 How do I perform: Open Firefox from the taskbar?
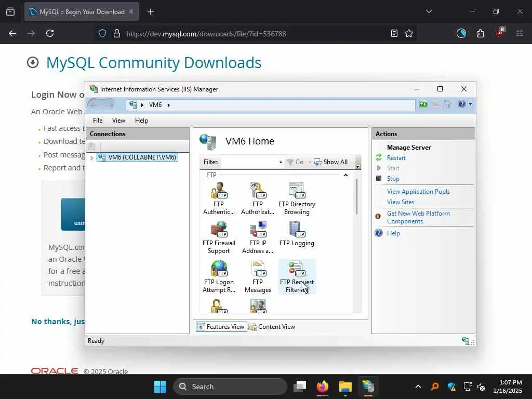tap(323, 387)
